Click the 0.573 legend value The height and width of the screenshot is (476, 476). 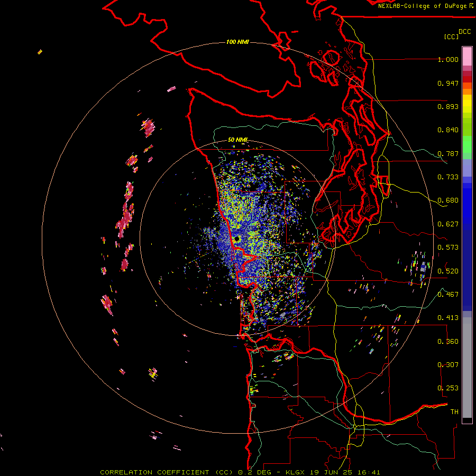click(x=448, y=248)
